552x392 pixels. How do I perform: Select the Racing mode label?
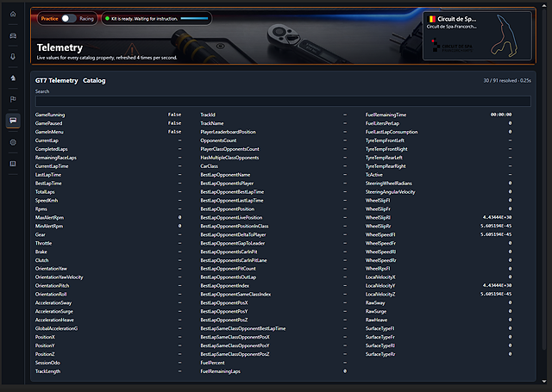coord(86,19)
